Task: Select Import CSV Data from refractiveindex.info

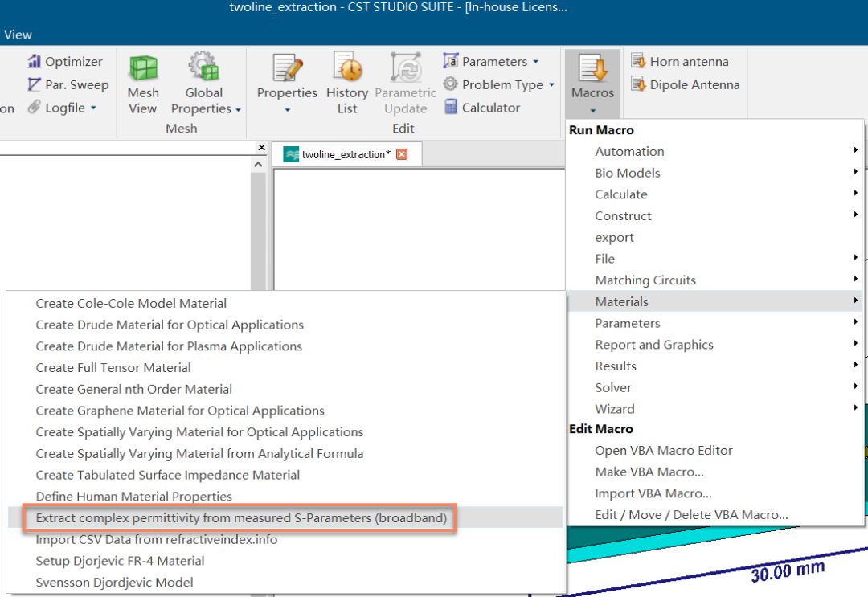Action: point(285,539)
